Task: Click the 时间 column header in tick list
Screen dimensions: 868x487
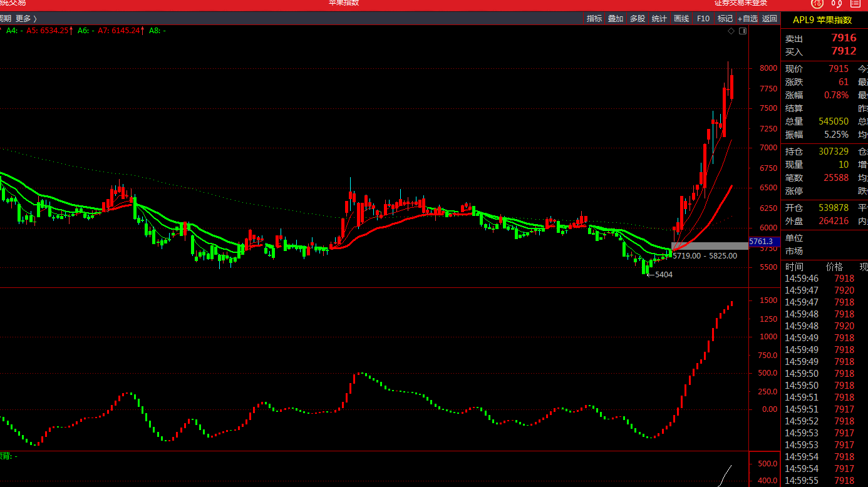Action: [794, 267]
